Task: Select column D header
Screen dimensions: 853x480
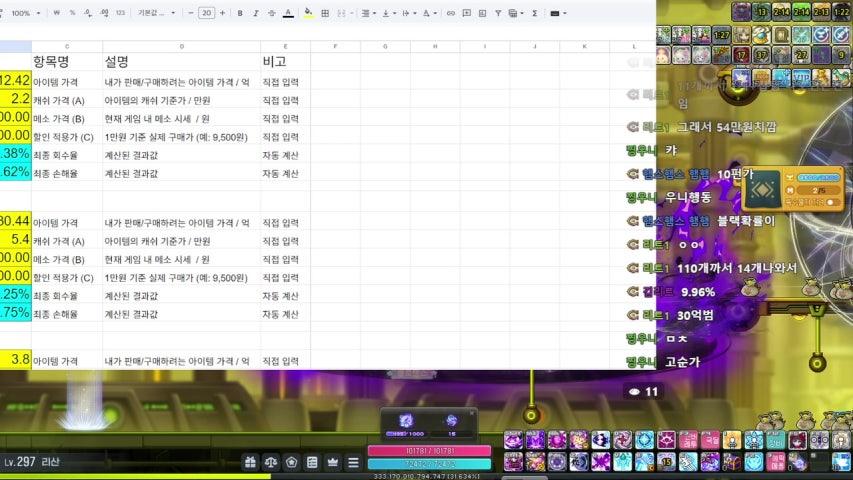Action: [x=181, y=47]
